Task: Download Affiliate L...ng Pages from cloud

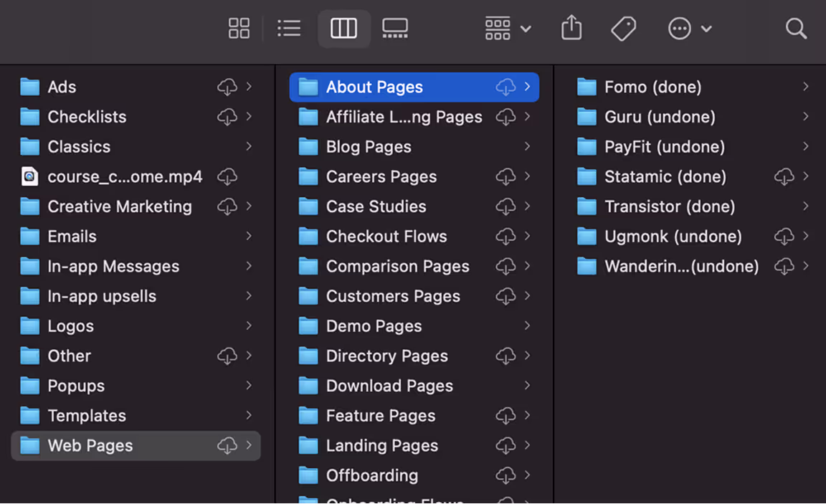Action: click(505, 117)
